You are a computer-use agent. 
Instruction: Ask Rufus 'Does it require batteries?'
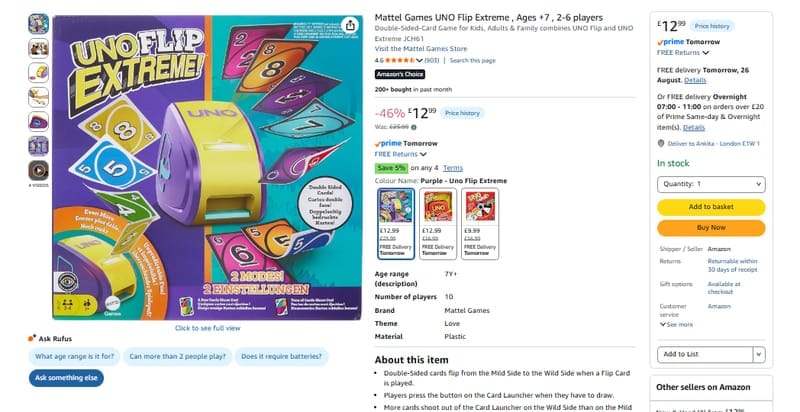pyautogui.click(x=281, y=356)
